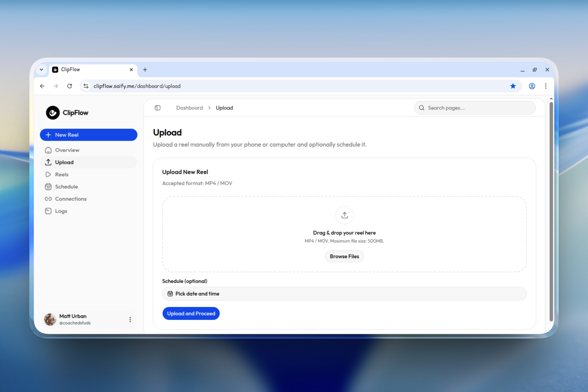Open Connections page from sidebar
Image resolution: width=588 pixels, height=392 pixels.
point(70,199)
